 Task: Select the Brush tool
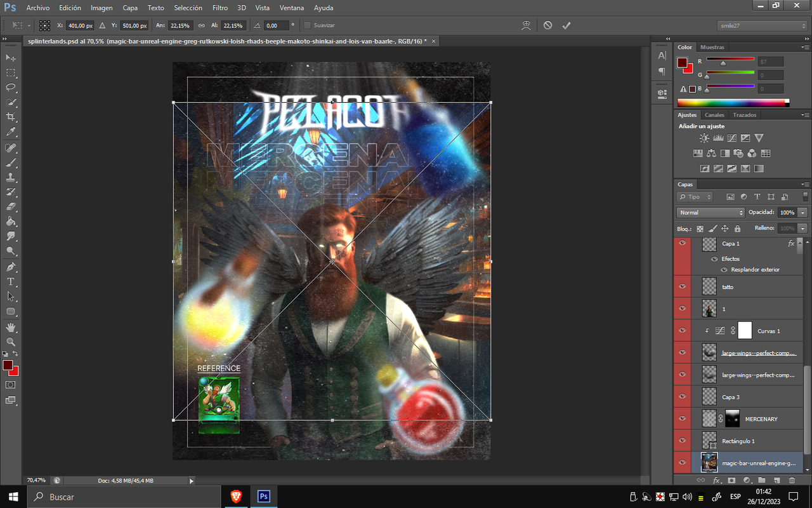pyautogui.click(x=11, y=163)
